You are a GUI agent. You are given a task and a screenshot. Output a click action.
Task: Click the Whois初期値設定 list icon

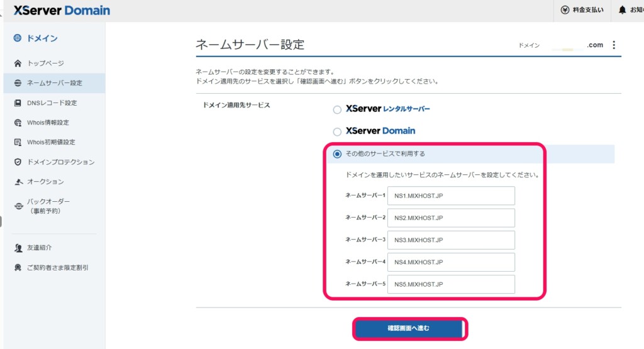click(18, 142)
